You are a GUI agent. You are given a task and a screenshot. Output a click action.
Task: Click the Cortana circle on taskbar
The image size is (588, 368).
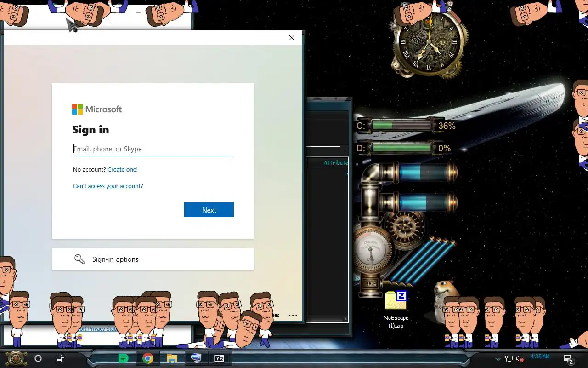(x=38, y=358)
